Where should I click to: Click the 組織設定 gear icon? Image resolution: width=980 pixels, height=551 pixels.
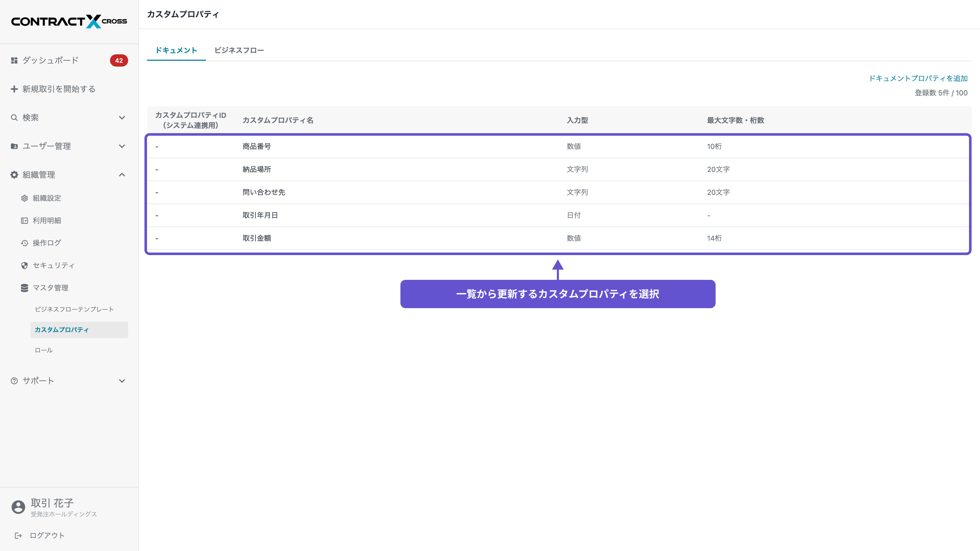pos(24,198)
